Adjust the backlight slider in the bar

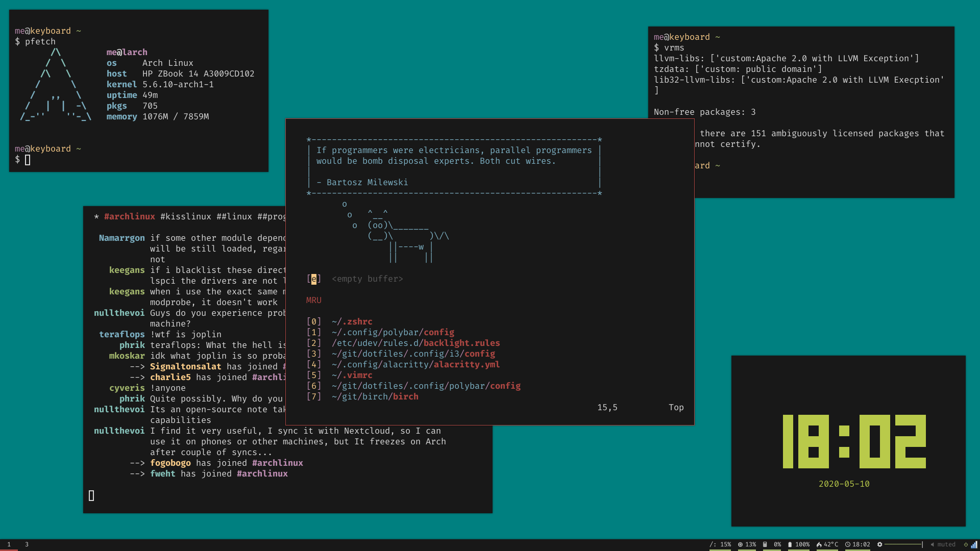coord(903,544)
